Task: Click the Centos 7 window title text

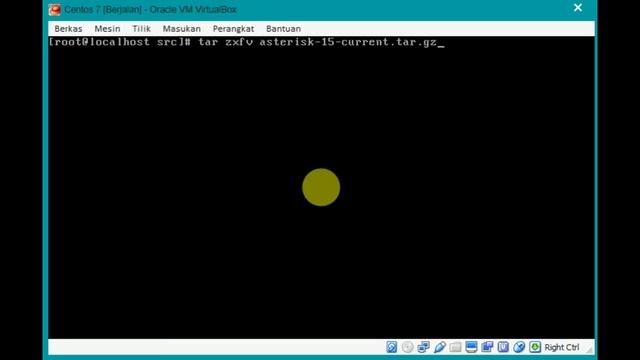Action: tap(151, 9)
